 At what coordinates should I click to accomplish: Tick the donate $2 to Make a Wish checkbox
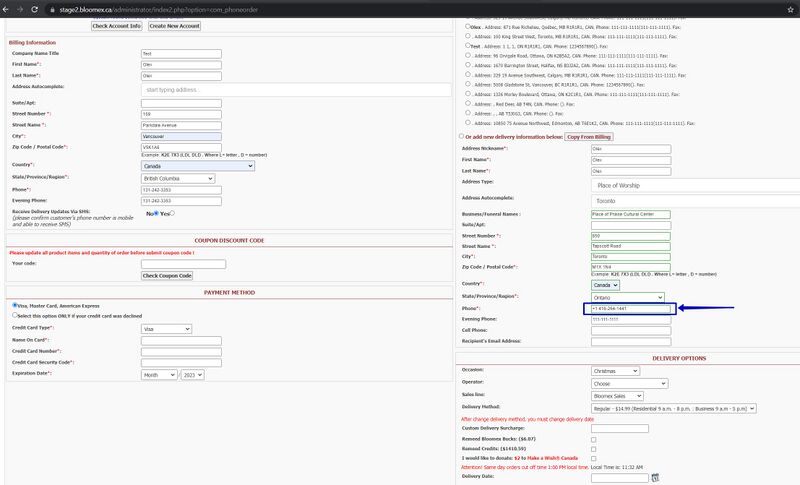593,458
